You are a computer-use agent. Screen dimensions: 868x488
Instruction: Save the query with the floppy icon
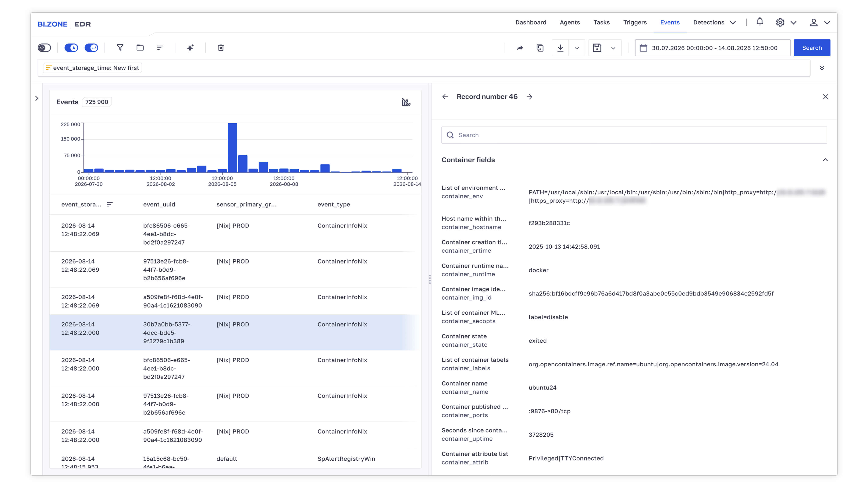coord(597,48)
